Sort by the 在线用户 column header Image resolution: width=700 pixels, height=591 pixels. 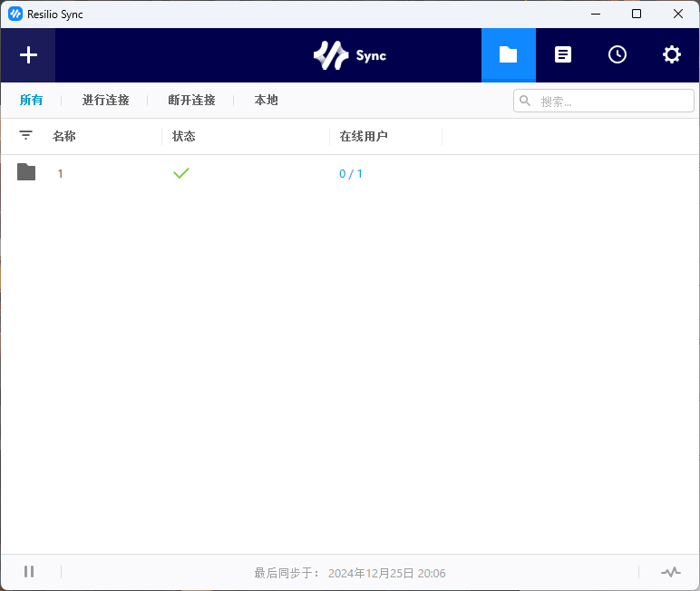pyautogui.click(x=364, y=137)
